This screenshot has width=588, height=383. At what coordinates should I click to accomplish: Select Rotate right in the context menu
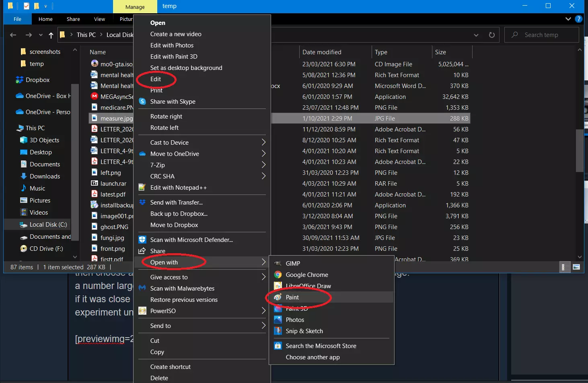point(166,117)
